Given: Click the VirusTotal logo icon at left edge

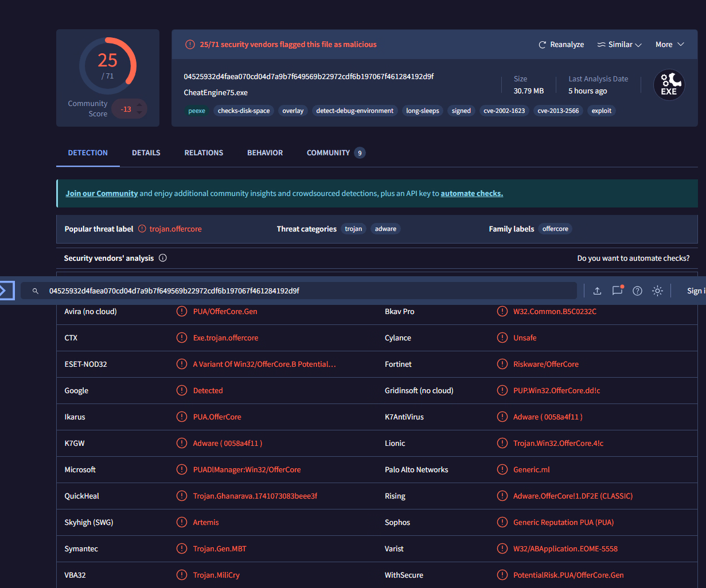Looking at the screenshot, I should click(x=5, y=291).
